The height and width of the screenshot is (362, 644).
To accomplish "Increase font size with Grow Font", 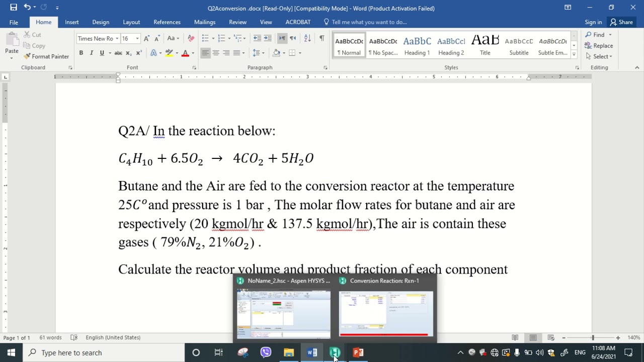I will (x=146, y=38).
